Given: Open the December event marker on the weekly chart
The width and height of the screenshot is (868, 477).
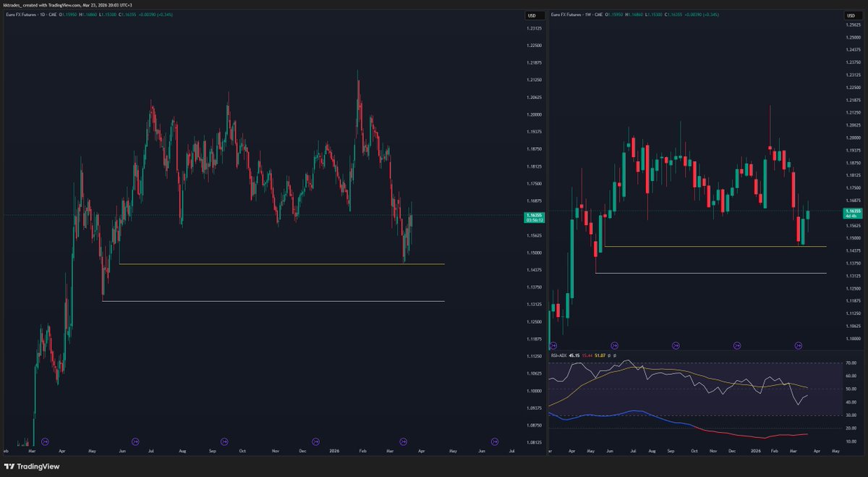Looking at the screenshot, I should 736,346.
